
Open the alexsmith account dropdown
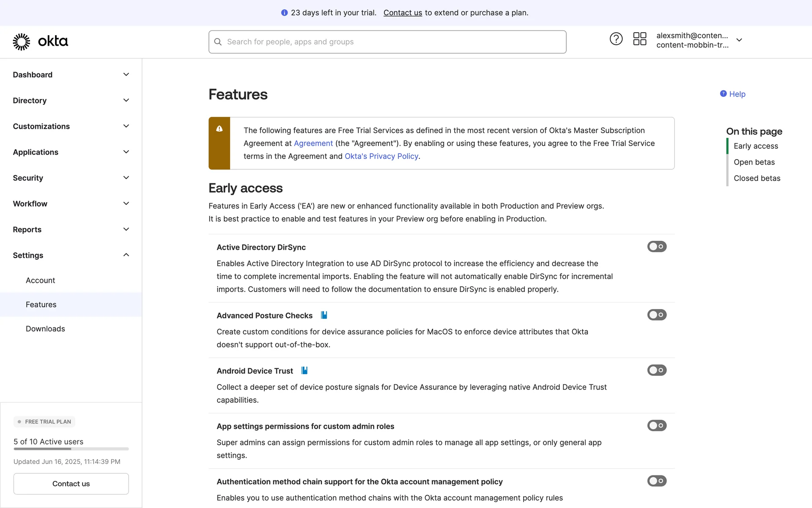click(739, 40)
